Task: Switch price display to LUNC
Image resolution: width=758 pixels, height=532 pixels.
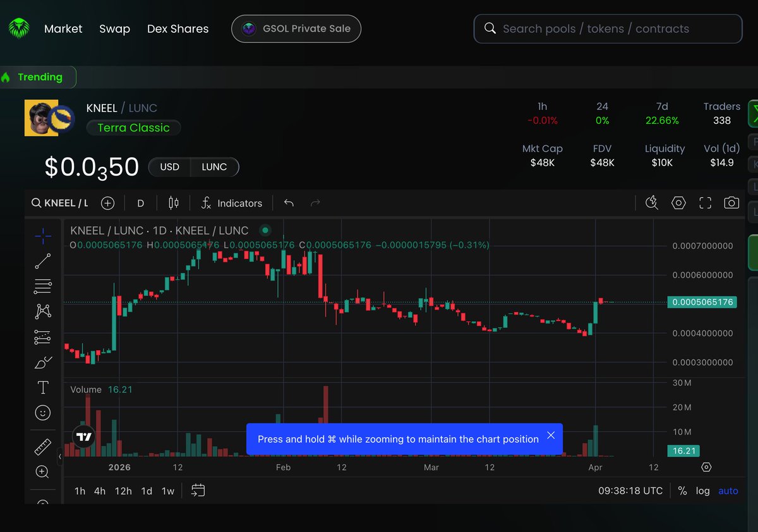Action: point(214,167)
